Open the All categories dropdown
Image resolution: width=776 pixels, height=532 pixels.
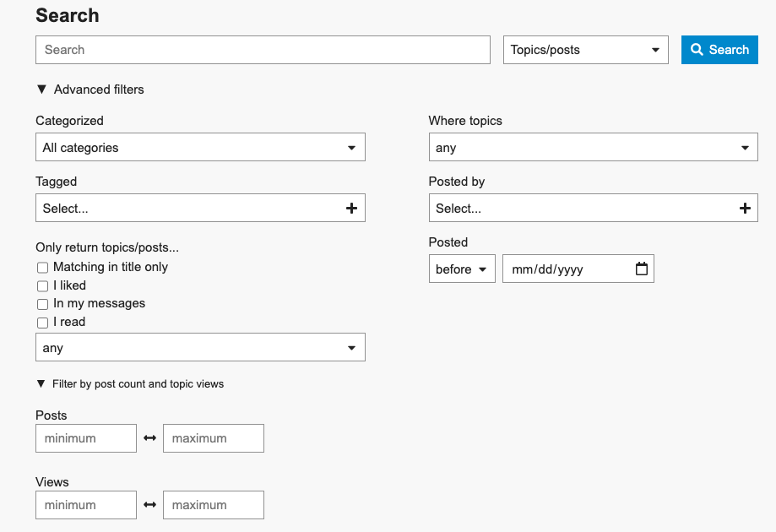[200, 148]
